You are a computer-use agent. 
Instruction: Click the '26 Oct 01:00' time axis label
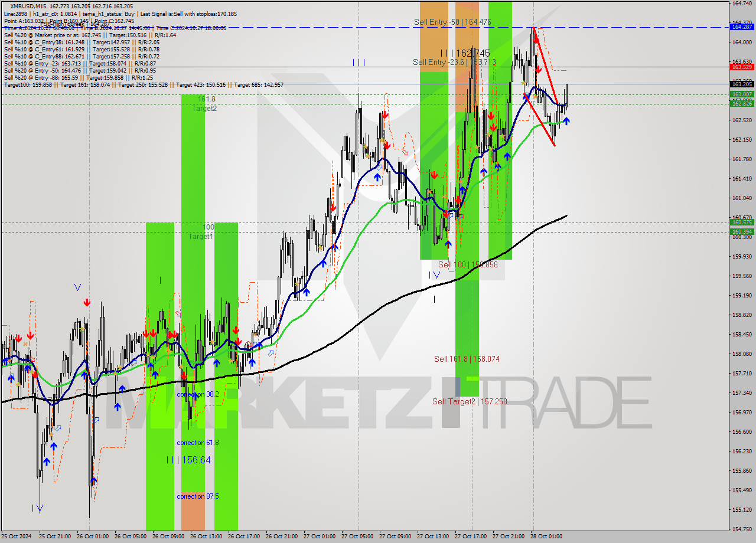click(x=92, y=537)
